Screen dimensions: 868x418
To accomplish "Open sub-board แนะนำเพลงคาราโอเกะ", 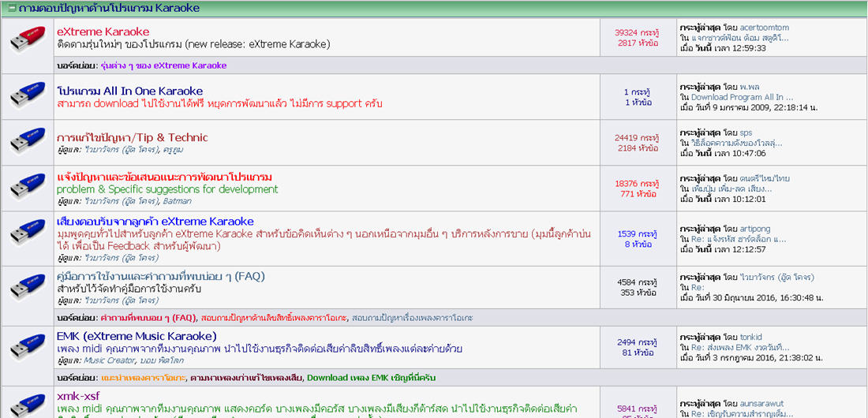I will click(142, 378).
